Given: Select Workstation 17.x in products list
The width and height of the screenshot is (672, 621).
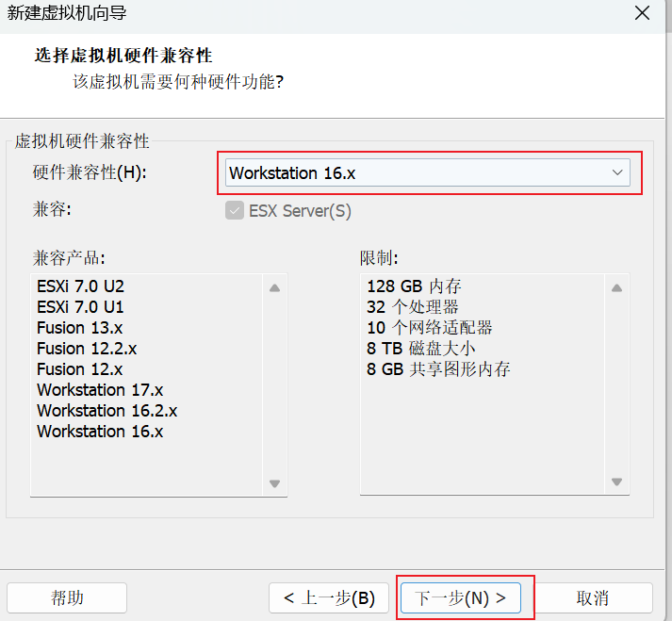Looking at the screenshot, I should pos(100,390).
